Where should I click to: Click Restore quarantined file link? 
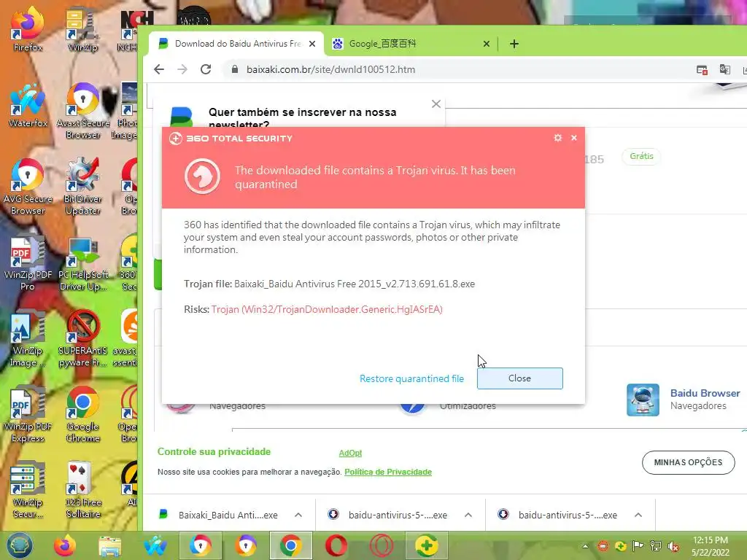411,378
